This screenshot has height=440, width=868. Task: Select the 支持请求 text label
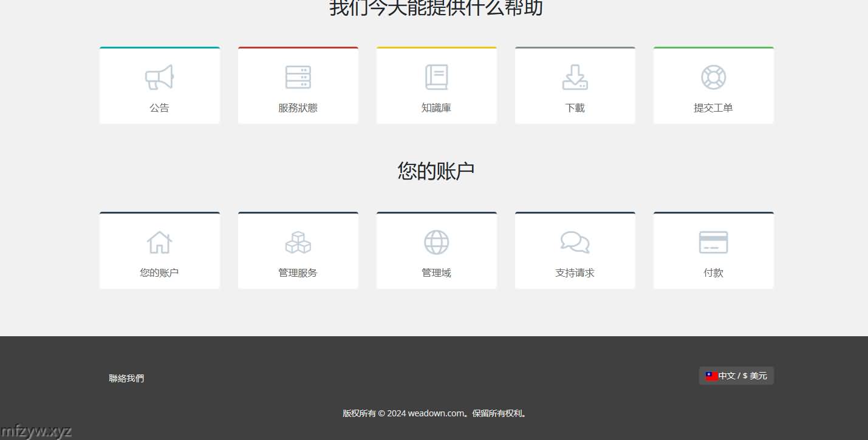(x=575, y=273)
